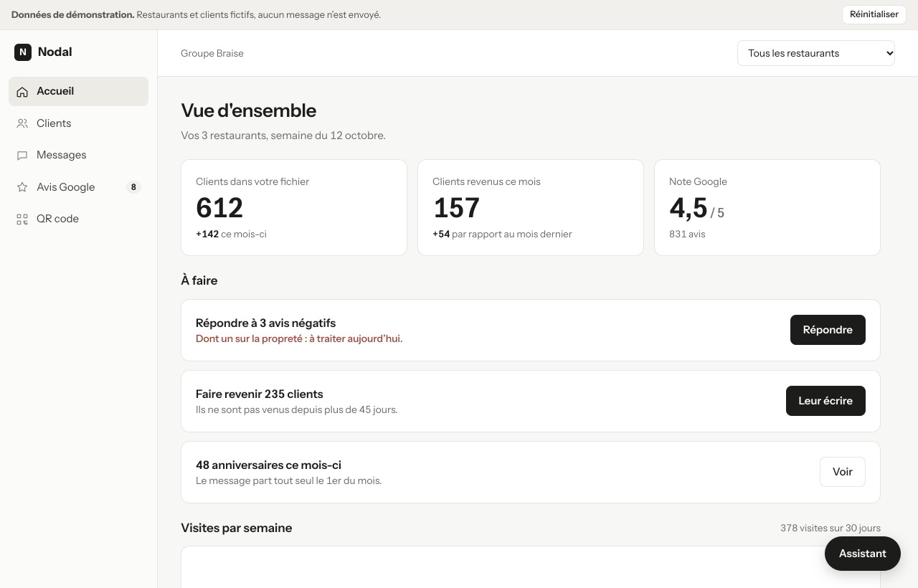Click the Note Google label

coord(698,181)
